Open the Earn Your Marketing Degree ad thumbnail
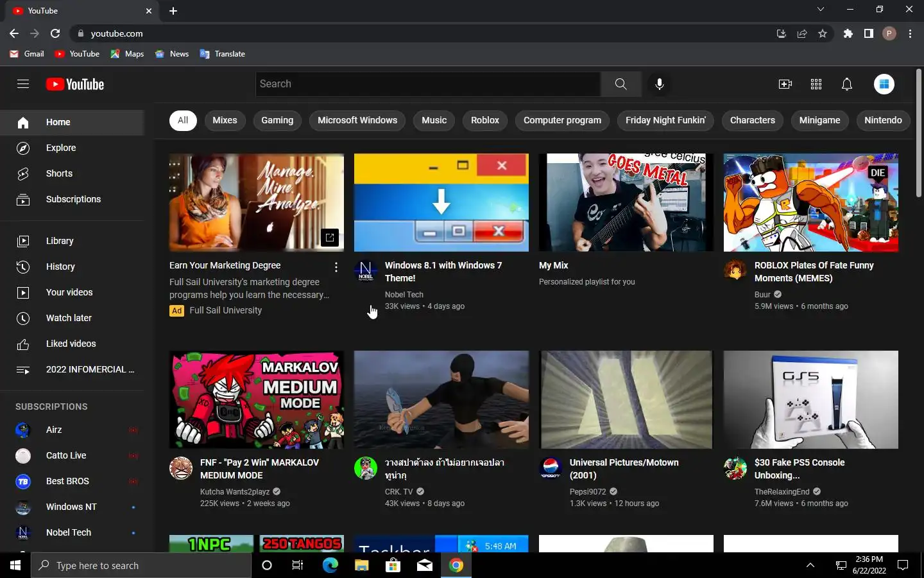 (257, 202)
